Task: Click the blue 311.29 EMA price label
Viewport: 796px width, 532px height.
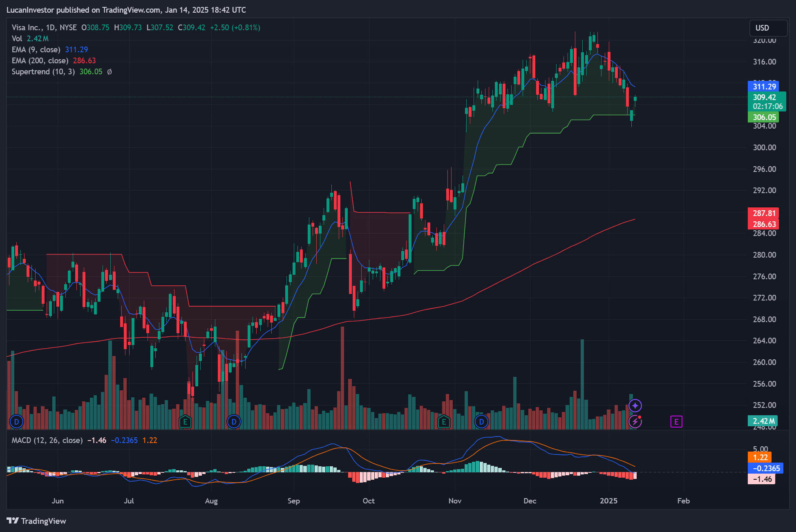Action: click(763, 86)
